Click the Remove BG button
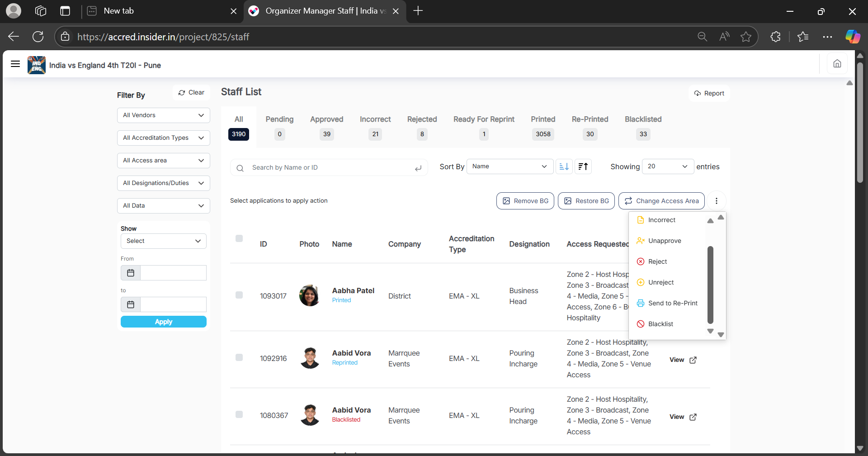 tap(525, 201)
